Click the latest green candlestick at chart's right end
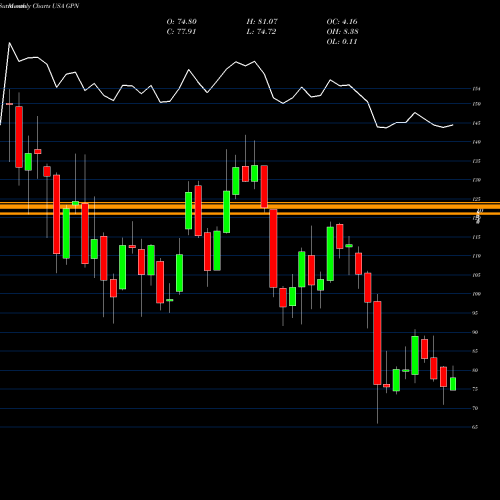 pyautogui.click(x=453, y=384)
